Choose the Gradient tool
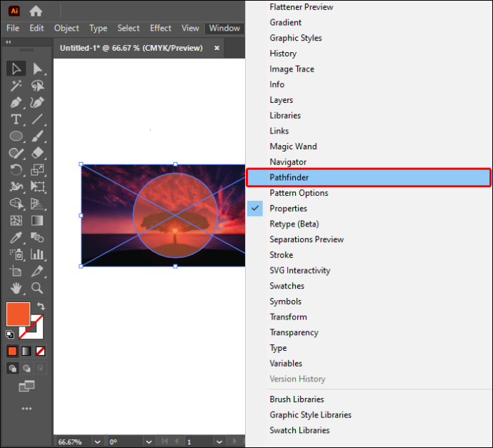This screenshot has width=493, height=448. (37, 221)
